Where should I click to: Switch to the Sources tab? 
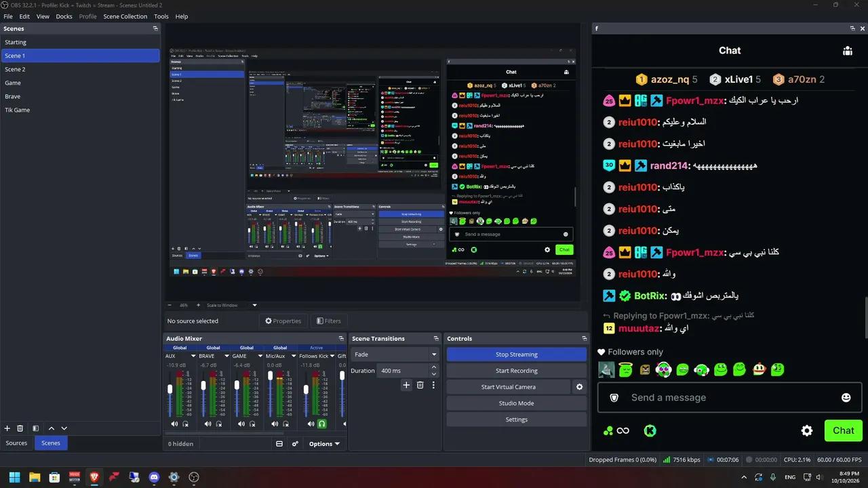pos(17,443)
